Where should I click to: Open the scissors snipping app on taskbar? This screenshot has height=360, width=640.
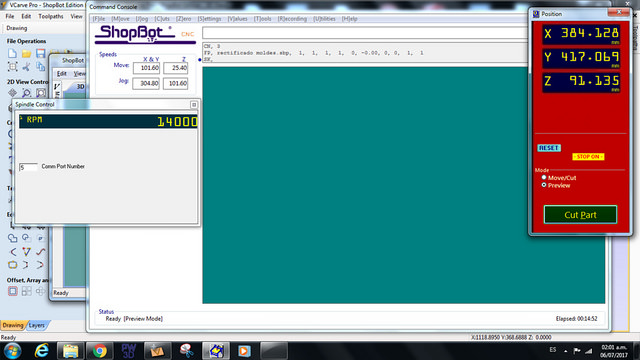[187, 351]
